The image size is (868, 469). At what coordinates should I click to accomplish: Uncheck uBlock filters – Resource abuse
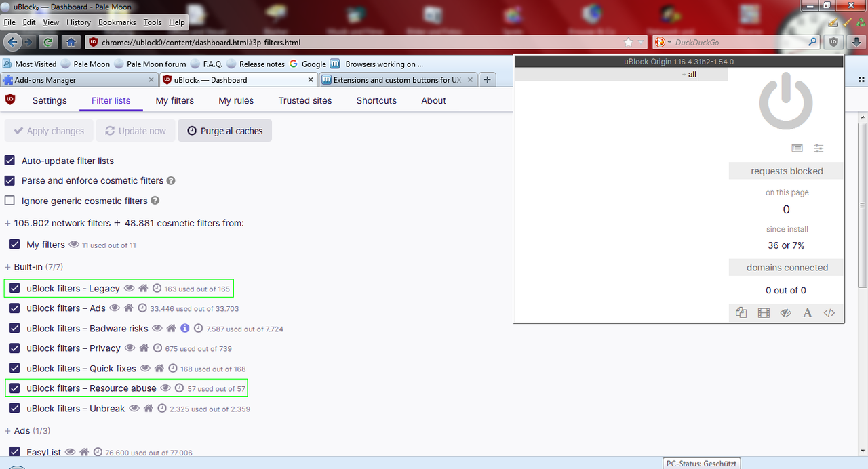(15, 388)
